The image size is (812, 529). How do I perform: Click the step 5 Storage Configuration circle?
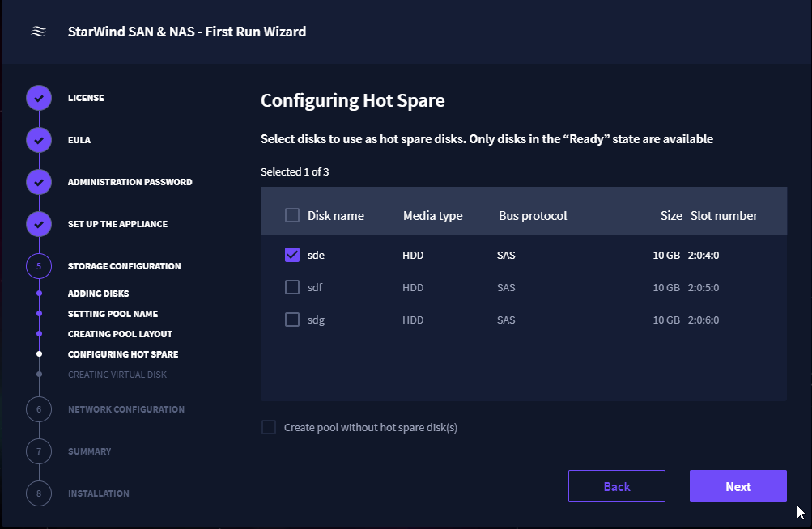coord(39,266)
